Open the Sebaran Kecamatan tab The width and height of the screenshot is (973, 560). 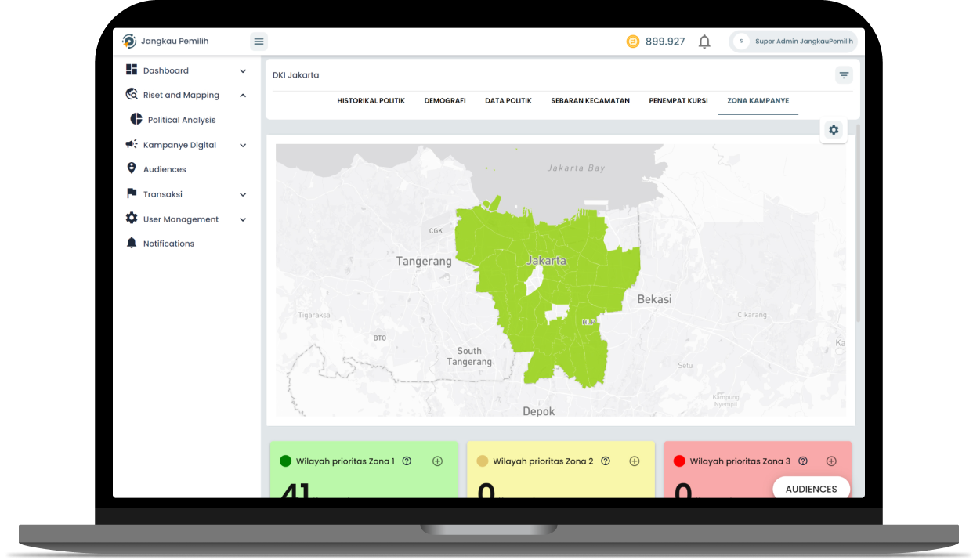pyautogui.click(x=590, y=101)
